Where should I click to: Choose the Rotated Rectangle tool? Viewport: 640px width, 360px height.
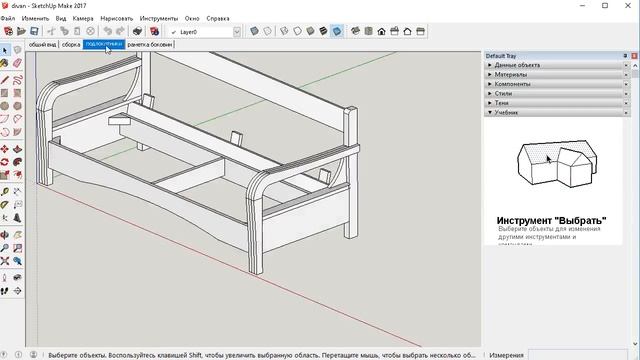tap(17, 93)
